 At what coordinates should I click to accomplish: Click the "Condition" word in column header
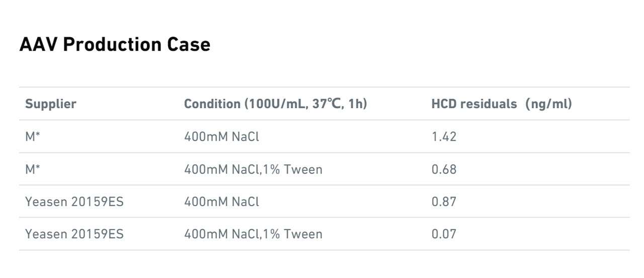pos(212,104)
